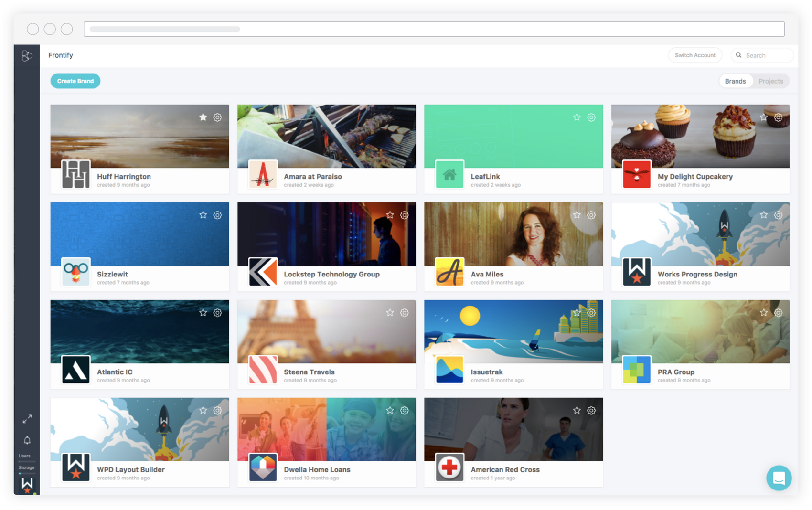The height and width of the screenshot is (510, 812).
Task: Open settings gear on Sizzlewit card
Action: pos(217,215)
